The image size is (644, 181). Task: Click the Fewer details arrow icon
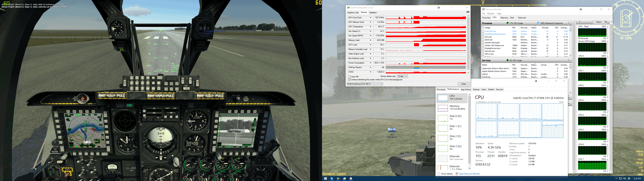click(x=439, y=173)
